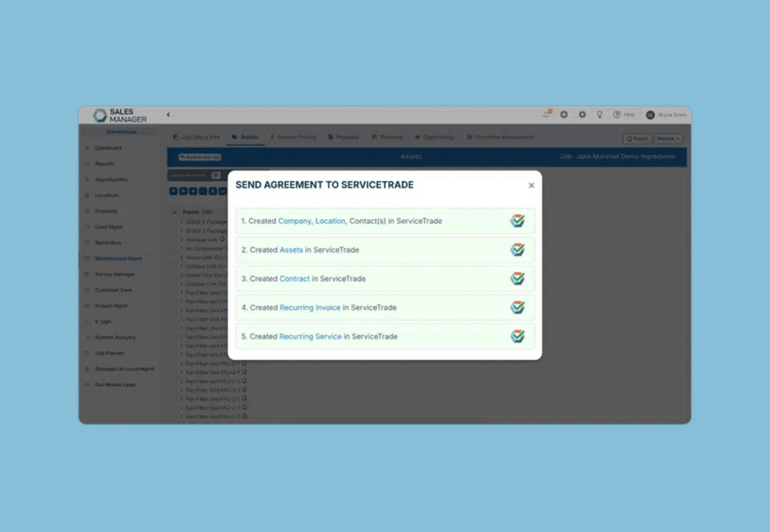Click the Help question mark icon
Viewport: 770px width, 532px height.
click(617, 115)
